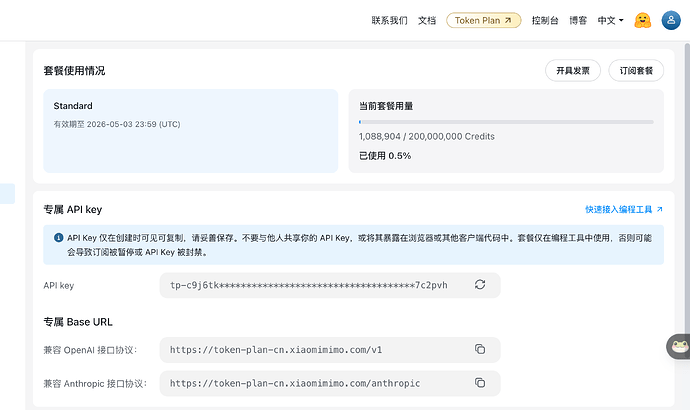Go to 文档 in the top navigation

pos(427,20)
